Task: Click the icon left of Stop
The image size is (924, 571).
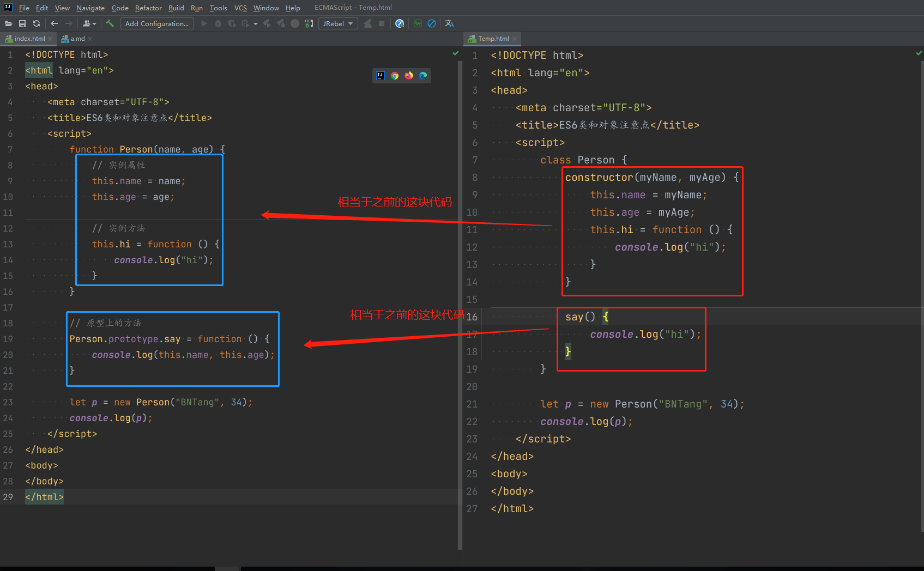Action: (x=368, y=23)
